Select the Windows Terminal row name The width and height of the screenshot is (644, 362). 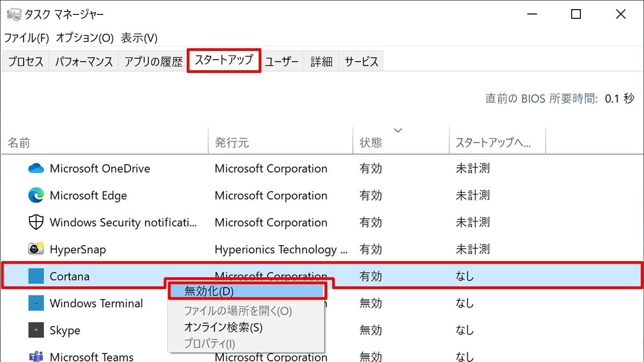97,303
